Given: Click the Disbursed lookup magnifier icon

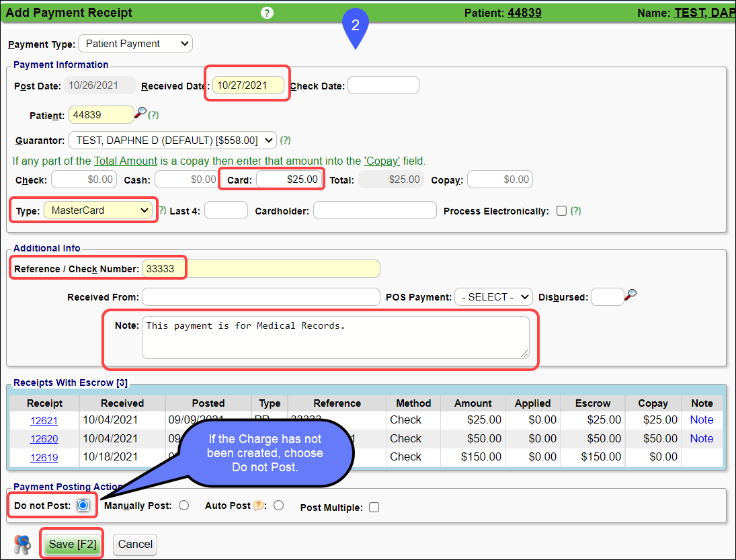Looking at the screenshot, I should pyautogui.click(x=630, y=294).
